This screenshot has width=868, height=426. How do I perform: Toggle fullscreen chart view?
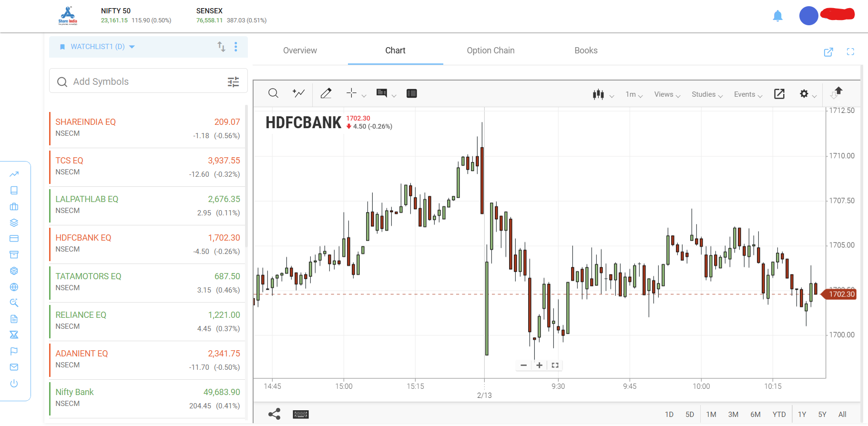[850, 52]
